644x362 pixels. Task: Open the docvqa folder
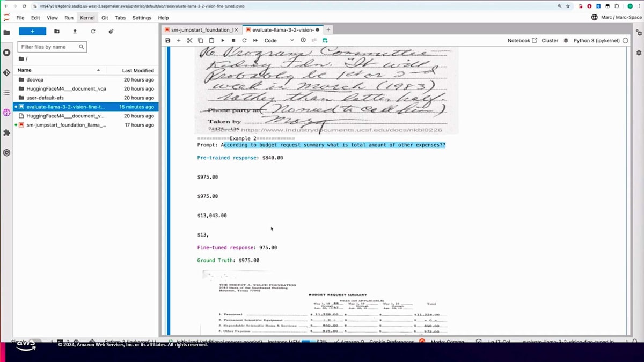[x=86, y=79]
